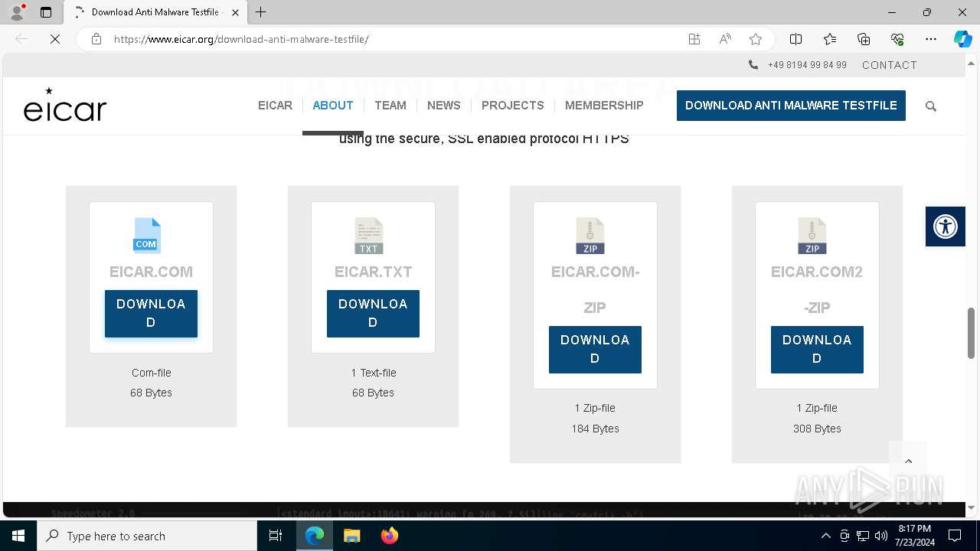
Task: Open the EICAR menu item
Action: click(275, 106)
